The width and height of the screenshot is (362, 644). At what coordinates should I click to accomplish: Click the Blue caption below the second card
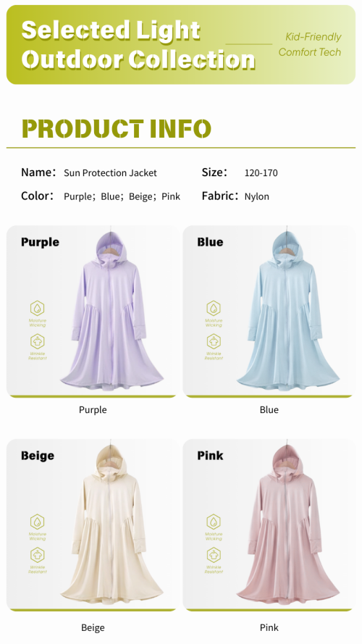point(269,410)
